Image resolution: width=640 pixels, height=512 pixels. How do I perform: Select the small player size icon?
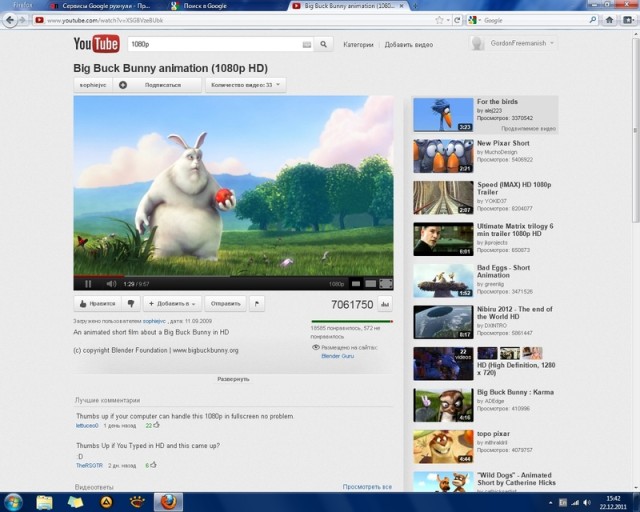356,283
